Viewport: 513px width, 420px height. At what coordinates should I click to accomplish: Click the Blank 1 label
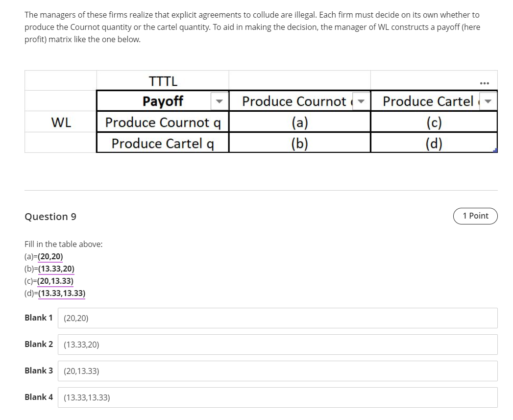(x=39, y=318)
